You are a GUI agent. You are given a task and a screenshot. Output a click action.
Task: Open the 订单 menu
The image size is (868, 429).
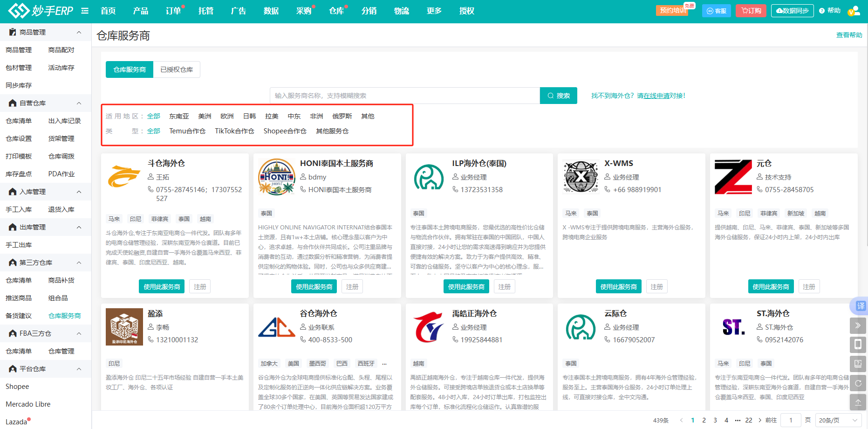pyautogui.click(x=173, y=11)
